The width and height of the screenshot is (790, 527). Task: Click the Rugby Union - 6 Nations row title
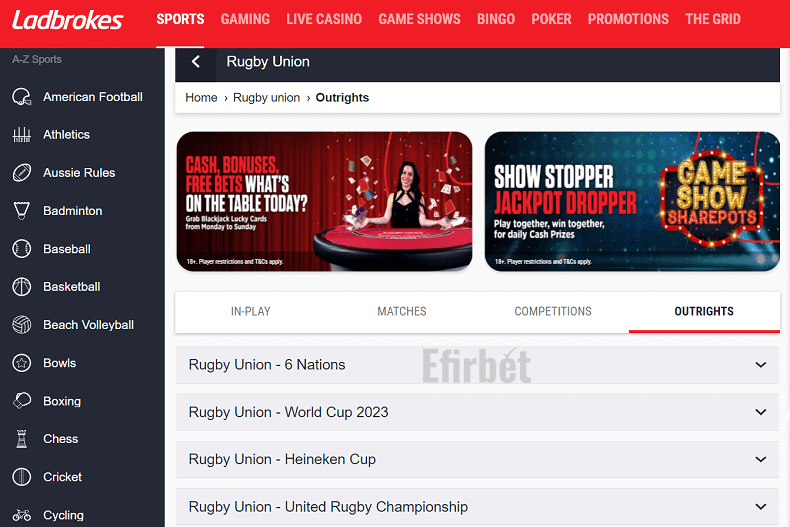(267, 365)
